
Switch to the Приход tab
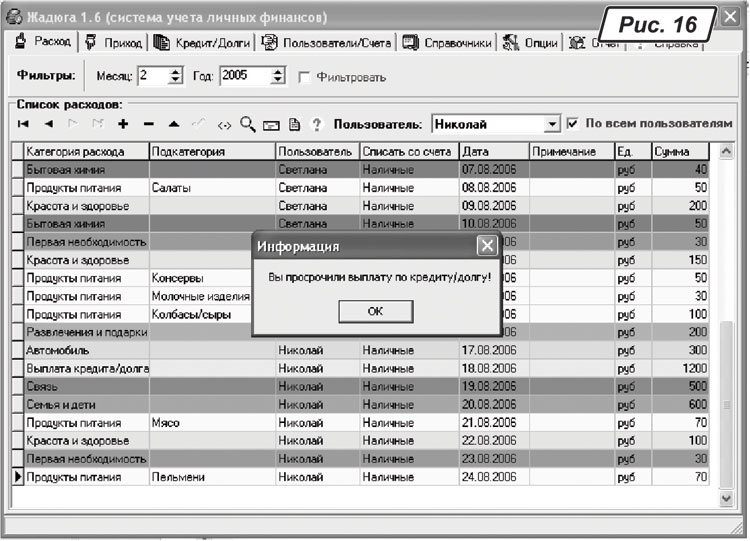coord(115,43)
